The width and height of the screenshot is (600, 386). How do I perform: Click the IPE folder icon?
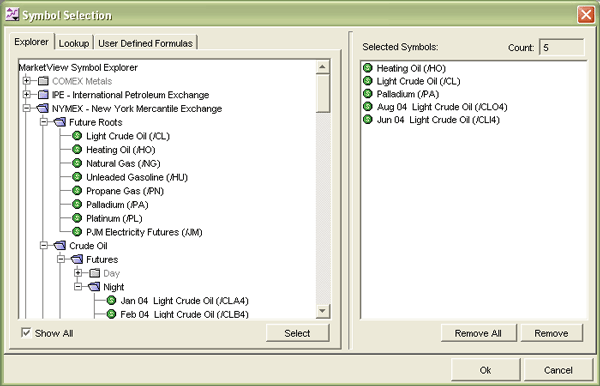tap(43, 94)
